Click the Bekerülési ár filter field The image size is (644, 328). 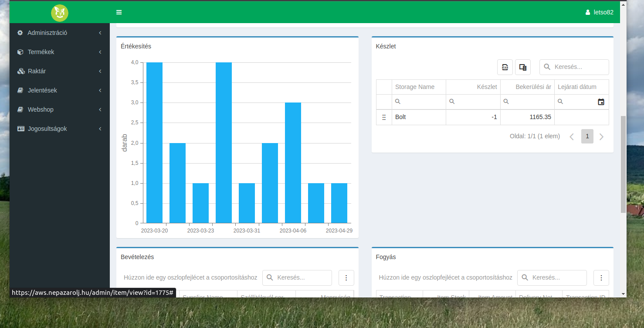pyautogui.click(x=527, y=102)
